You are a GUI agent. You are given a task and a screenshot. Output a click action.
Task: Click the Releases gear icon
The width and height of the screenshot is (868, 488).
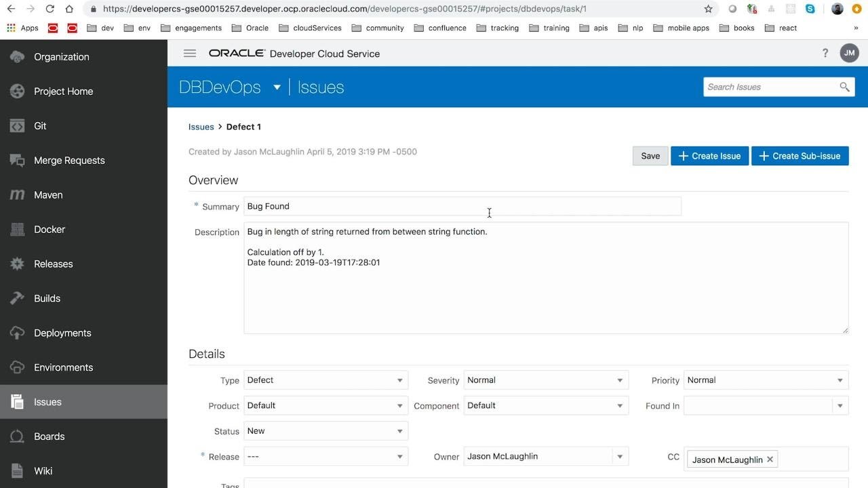[x=18, y=264]
